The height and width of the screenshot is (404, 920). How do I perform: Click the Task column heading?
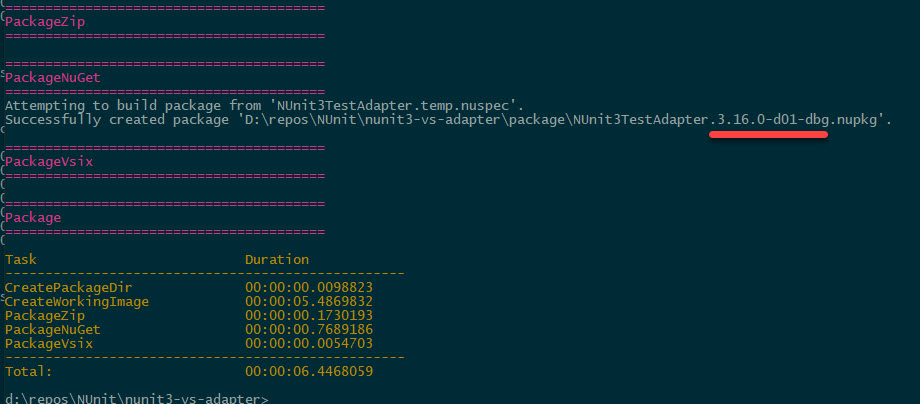(21, 259)
